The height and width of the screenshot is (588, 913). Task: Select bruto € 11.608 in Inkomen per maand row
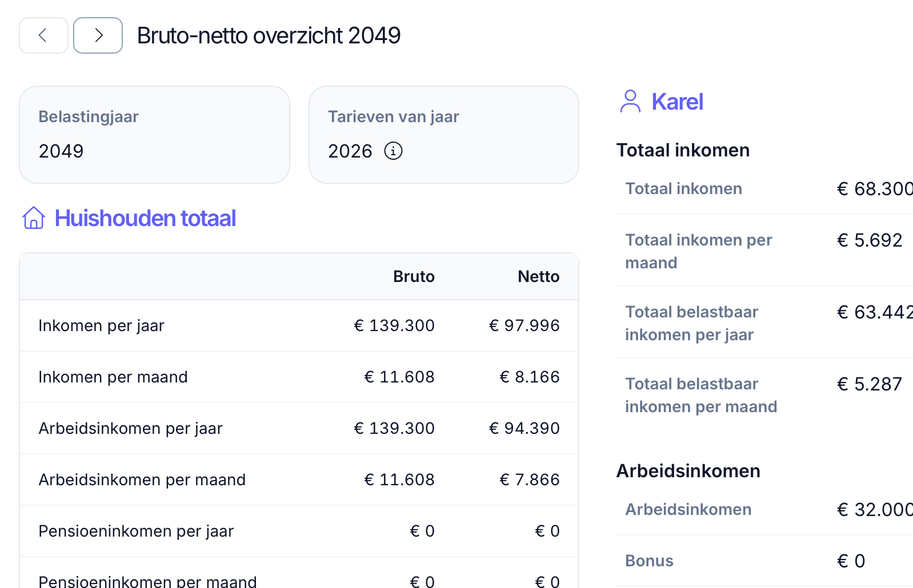[399, 377]
